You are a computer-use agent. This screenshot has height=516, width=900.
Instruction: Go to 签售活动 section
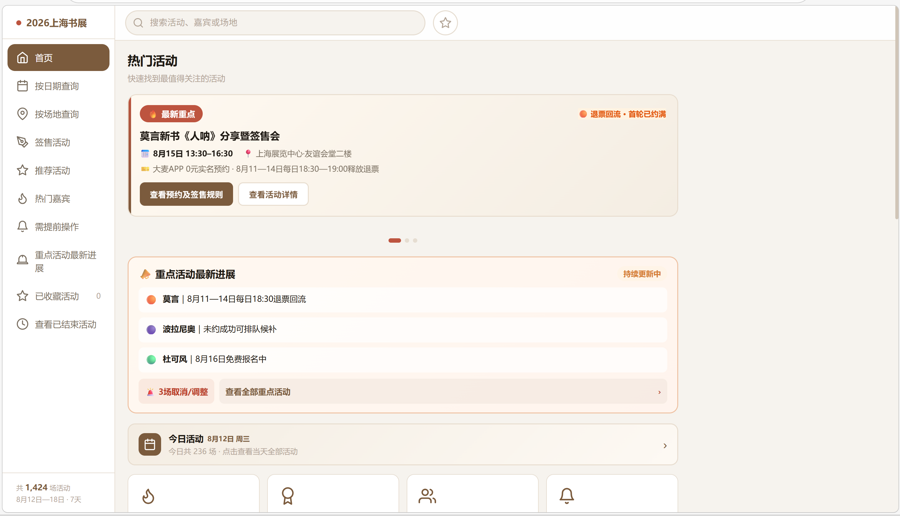[x=58, y=142]
